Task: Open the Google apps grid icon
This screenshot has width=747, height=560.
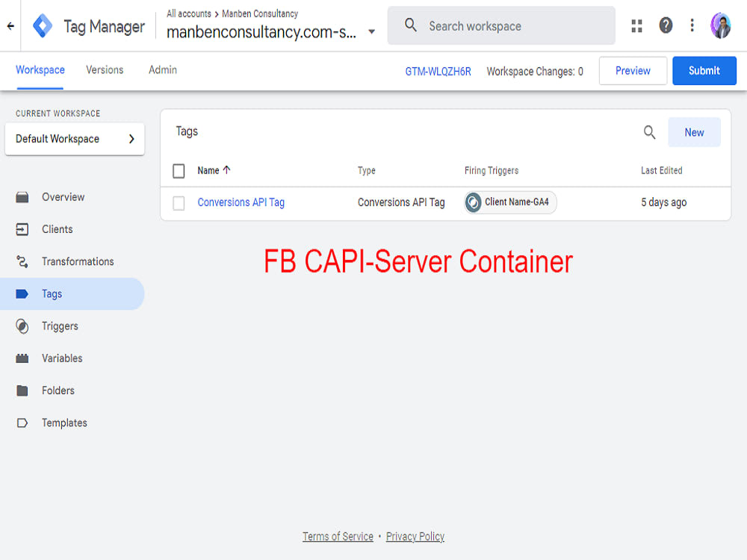Action: 637,25
